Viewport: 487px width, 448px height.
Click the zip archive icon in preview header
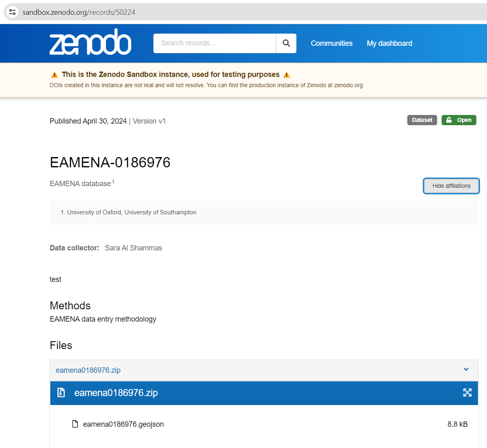[61, 393]
